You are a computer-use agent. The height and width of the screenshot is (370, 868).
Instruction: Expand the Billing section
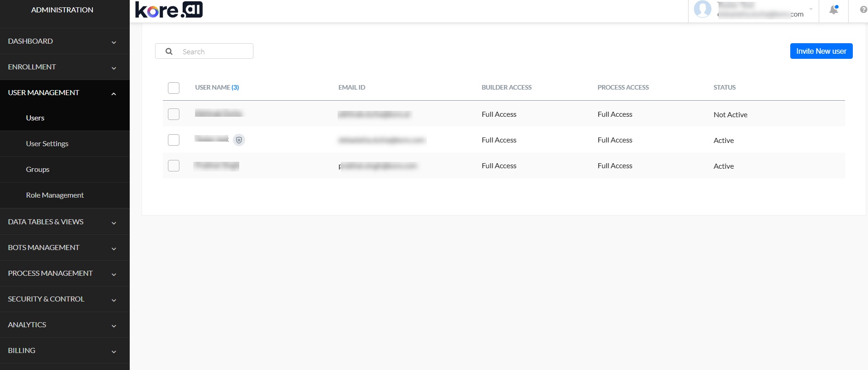click(x=64, y=351)
